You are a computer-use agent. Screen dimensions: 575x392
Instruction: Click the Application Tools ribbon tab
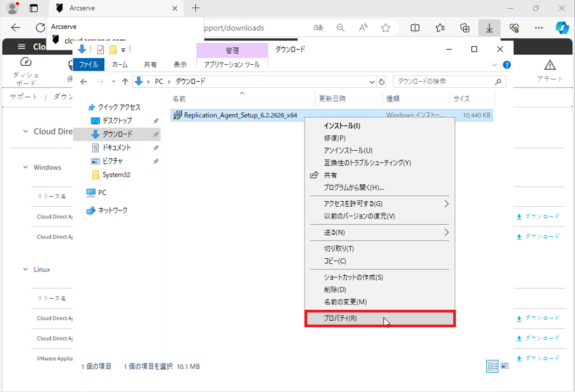tap(232, 65)
